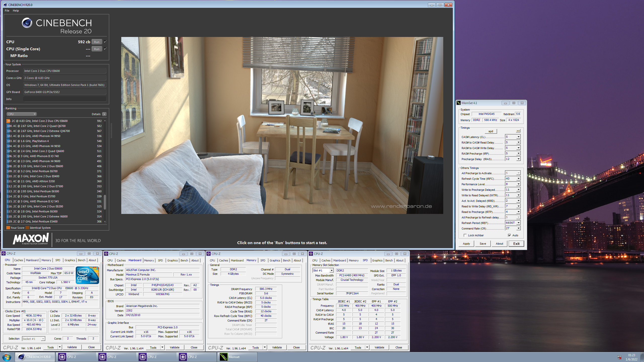Click the Identical System legend swatch
Screen dimensions: 644x362
27,228
